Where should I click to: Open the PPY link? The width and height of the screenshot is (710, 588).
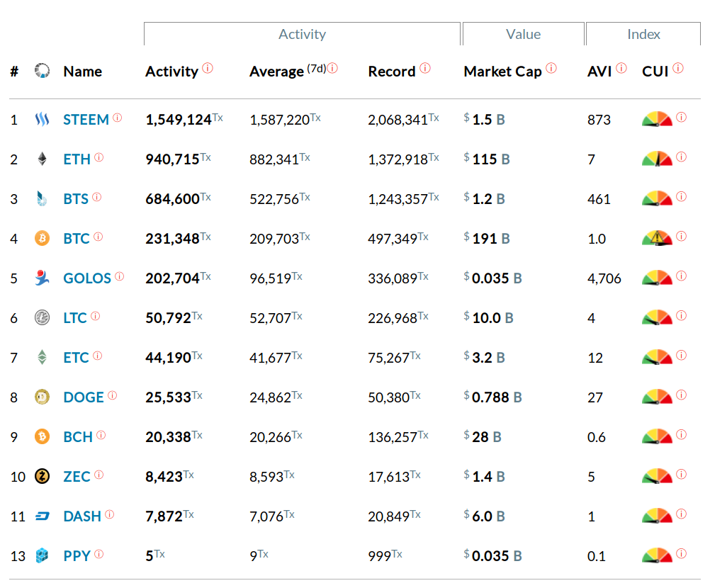click(x=77, y=556)
